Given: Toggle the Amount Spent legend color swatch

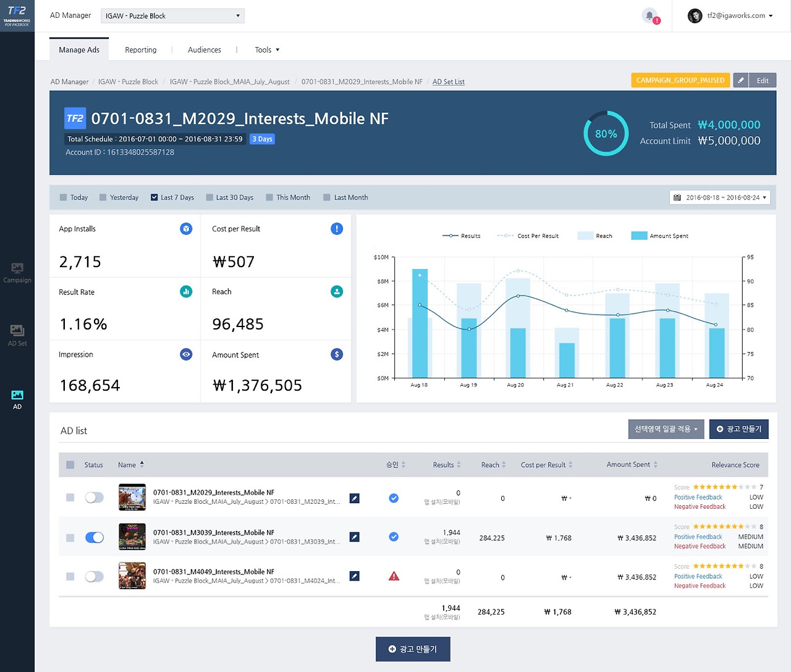Looking at the screenshot, I should coord(639,236).
